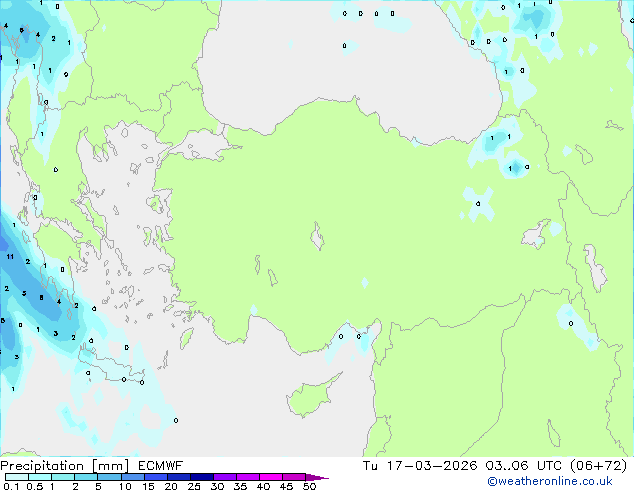Select the 5–10 mm legend color box

pyautogui.click(x=109, y=477)
